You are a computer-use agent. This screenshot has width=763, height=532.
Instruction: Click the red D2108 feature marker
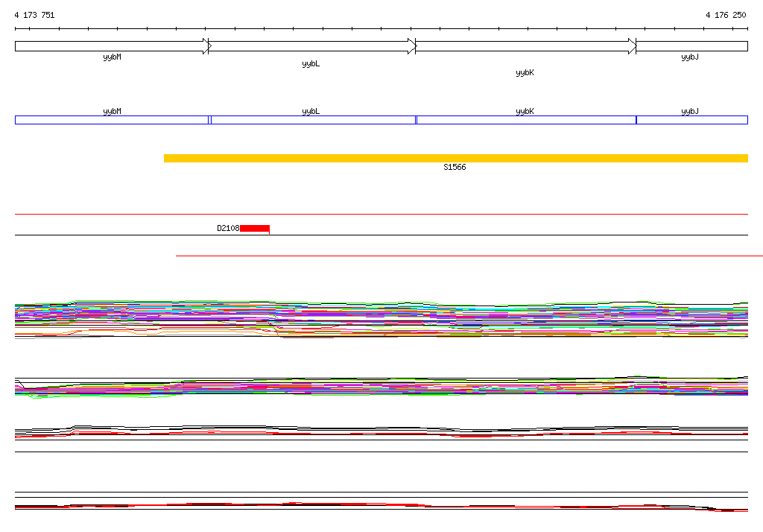255,228
